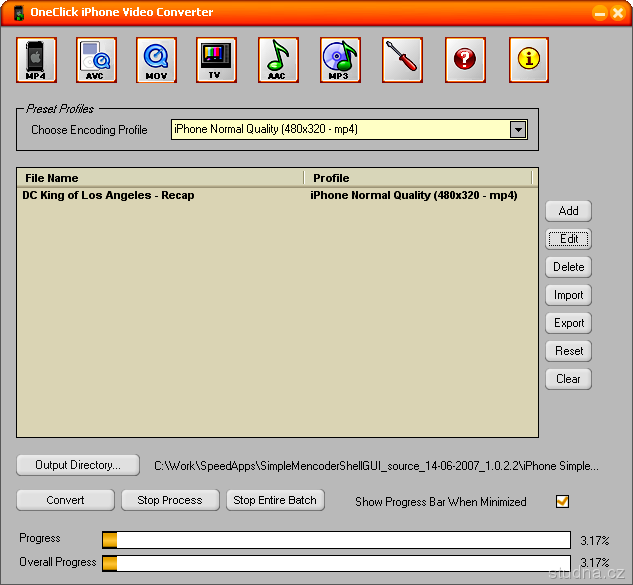Click the Reset button
633x585 pixels.
click(x=568, y=351)
